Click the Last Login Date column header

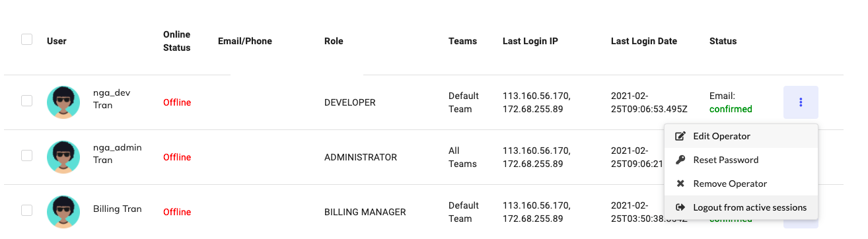(x=644, y=41)
